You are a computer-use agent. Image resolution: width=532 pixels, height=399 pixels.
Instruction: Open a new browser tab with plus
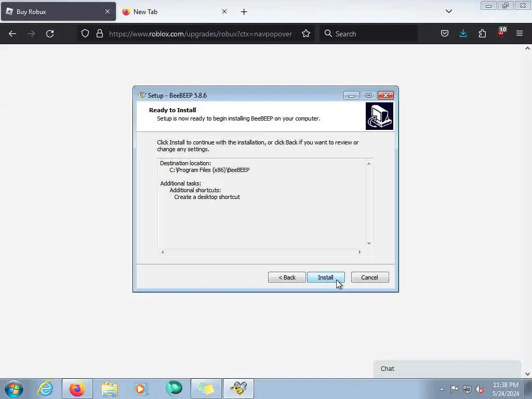[244, 12]
